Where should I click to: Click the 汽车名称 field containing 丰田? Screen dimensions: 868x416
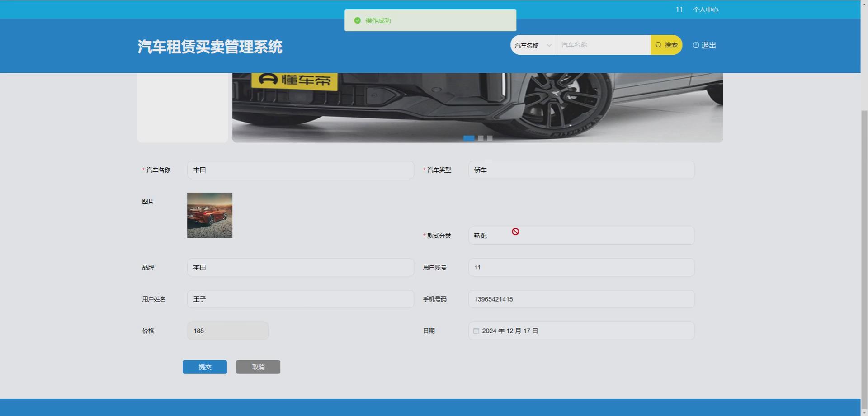(x=301, y=170)
